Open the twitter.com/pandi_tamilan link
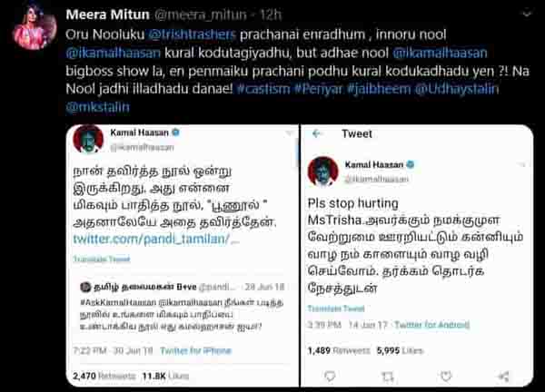Viewport: 545px width, 392px height. [156, 240]
